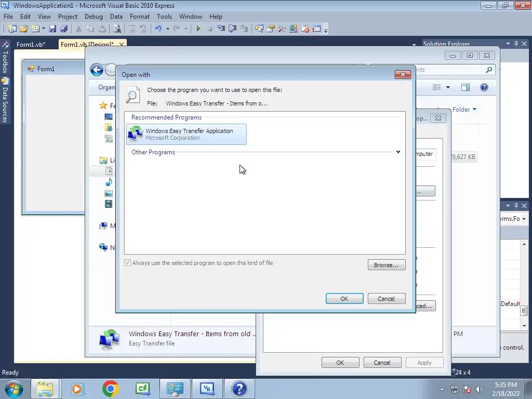Image resolution: width=532 pixels, height=399 pixels.
Task: Click the Solution Explorer toolbar icon
Action: click(x=259, y=29)
